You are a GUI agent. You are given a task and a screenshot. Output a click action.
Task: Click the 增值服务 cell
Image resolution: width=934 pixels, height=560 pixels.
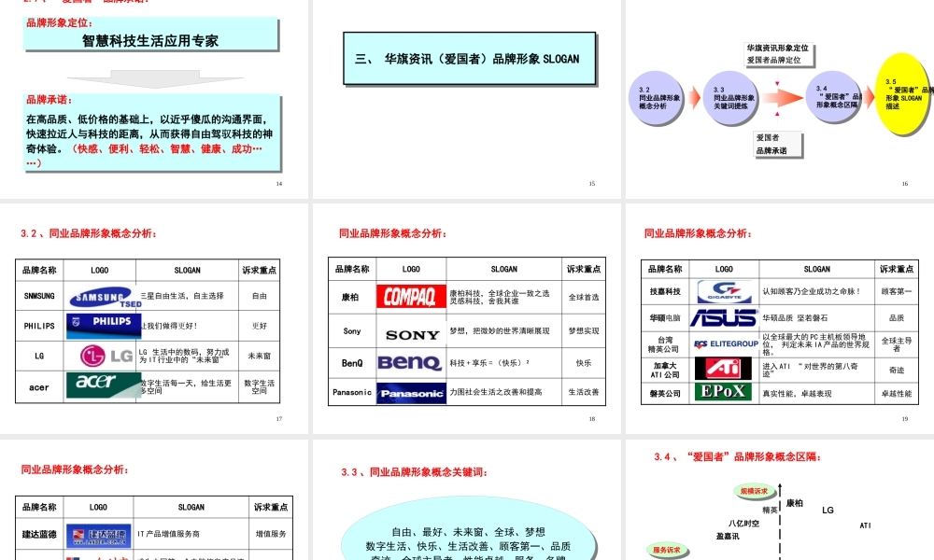coord(271,535)
